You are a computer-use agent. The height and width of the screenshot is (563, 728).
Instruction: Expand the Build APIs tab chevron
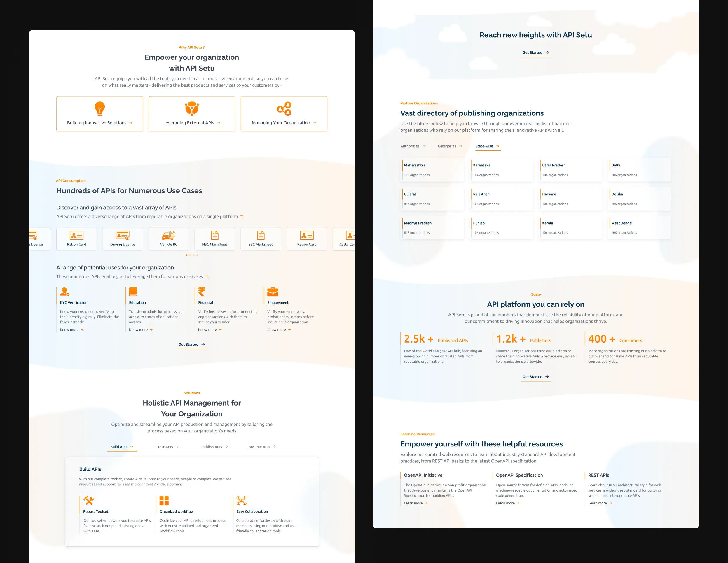pyautogui.click(x=132, y=447)
